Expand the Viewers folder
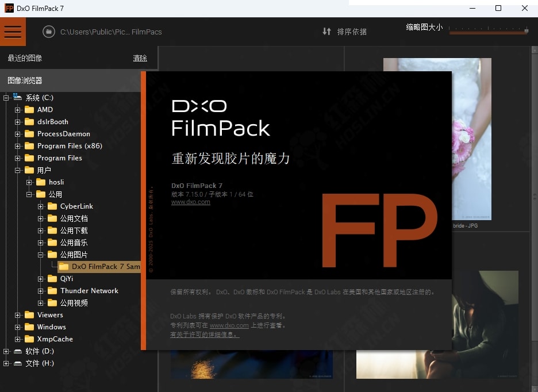This screenshot has height=392, width=538. [17, 315]
